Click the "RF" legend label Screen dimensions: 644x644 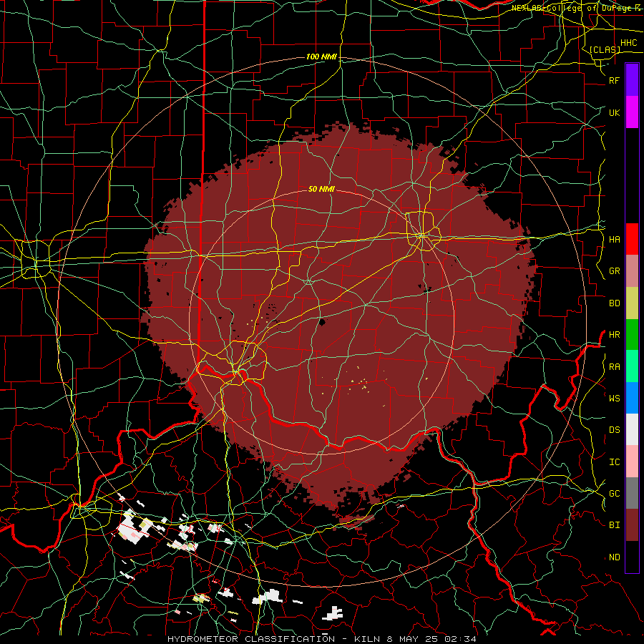pyautogui.click(x=614, y=81)
